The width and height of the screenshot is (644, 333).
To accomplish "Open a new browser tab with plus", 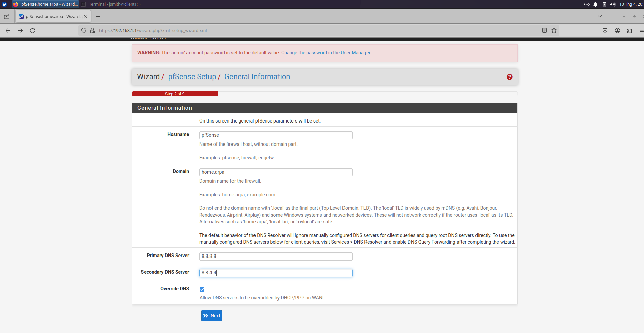I will coord(98,16).
